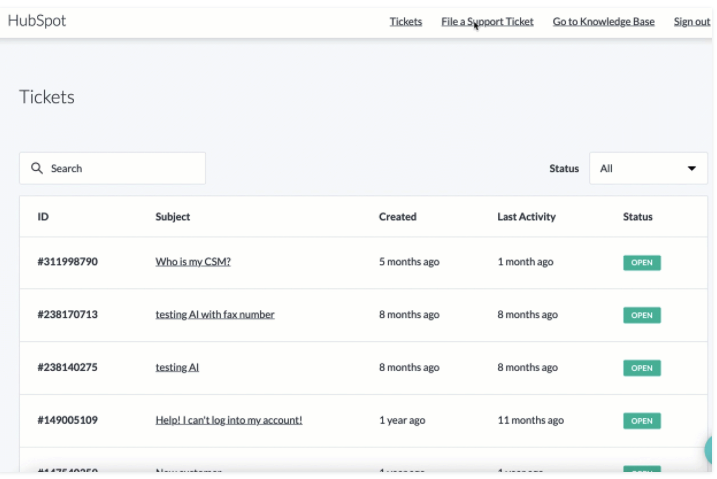This screenshot has width=717, height=479.
Task: Click OPEN badge for testing AI with fax number
Action: (642, 315)
